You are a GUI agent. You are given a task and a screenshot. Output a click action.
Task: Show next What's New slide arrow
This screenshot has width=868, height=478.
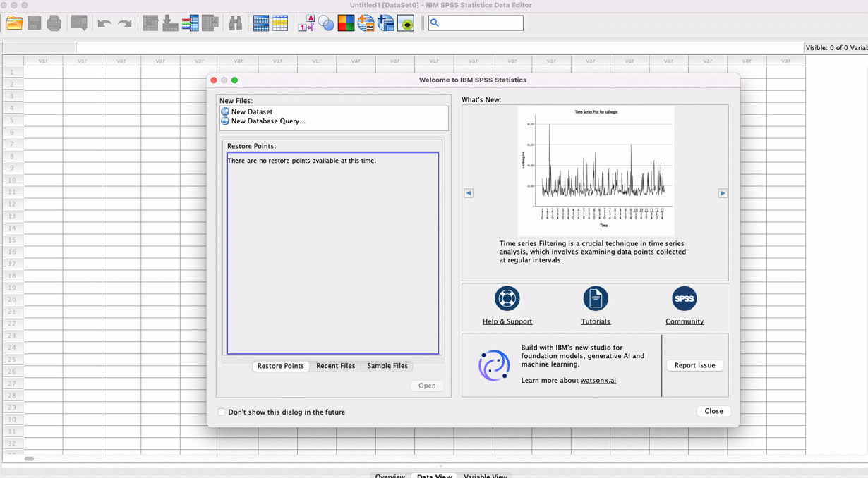(723, 193)
